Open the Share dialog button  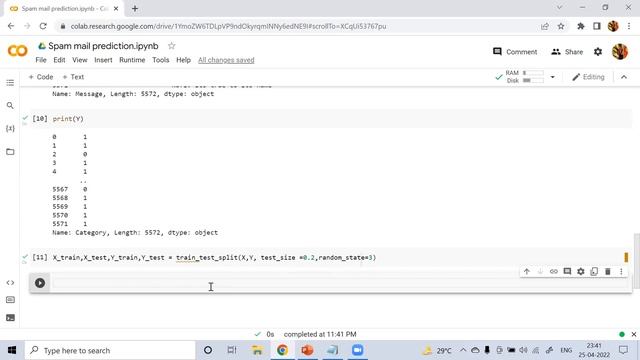(x=567, y=52)
